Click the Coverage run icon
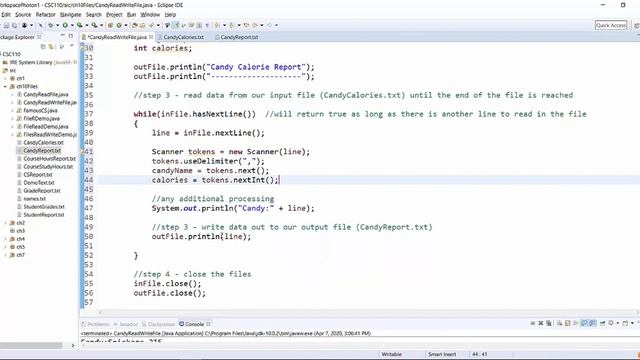This screenshot has width=640, height=360. click(x=79, y=25)
